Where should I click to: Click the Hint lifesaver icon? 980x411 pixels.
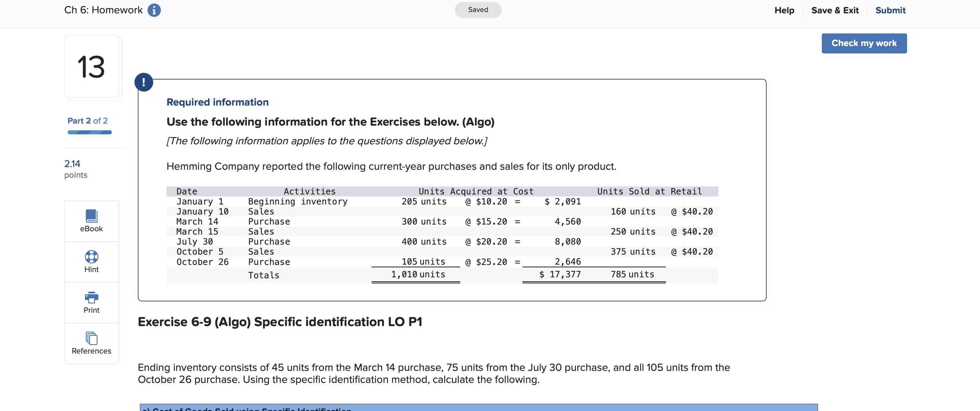(x=91, y=257)
